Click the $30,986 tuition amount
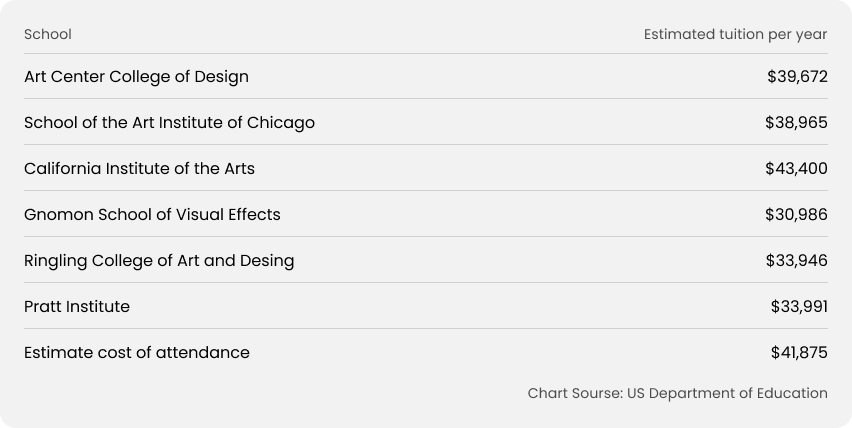The image size is (852, 428). (796, 215)
